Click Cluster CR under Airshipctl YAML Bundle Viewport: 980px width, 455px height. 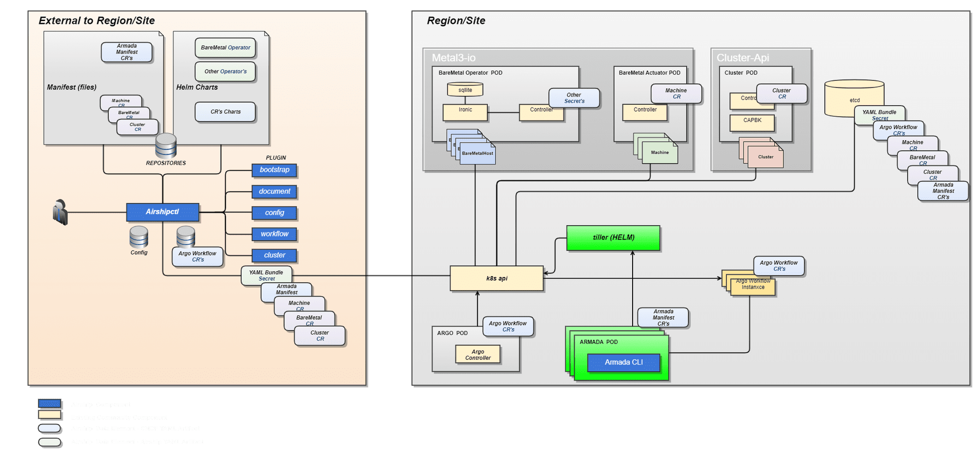[x=320, y=335]
